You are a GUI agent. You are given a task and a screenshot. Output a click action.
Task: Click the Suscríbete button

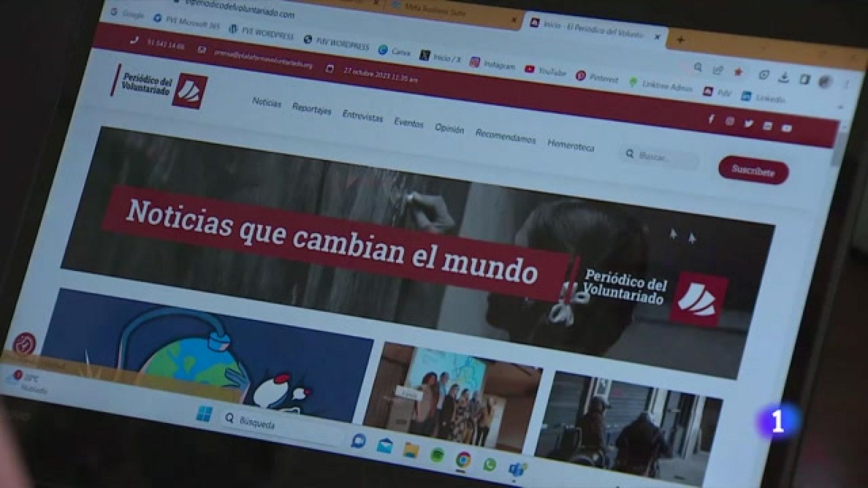[755, 169]
